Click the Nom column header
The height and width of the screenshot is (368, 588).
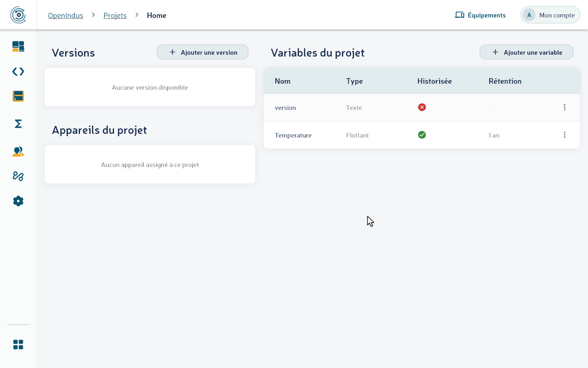pyautogui.click(x=283, y=81)
